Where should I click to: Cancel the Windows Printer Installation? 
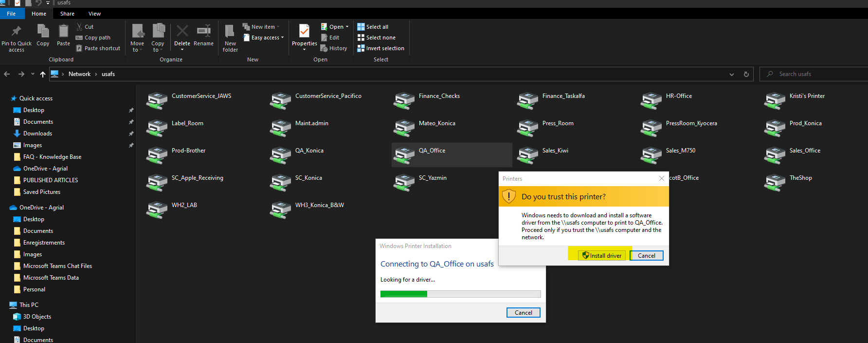coord(524,312)
